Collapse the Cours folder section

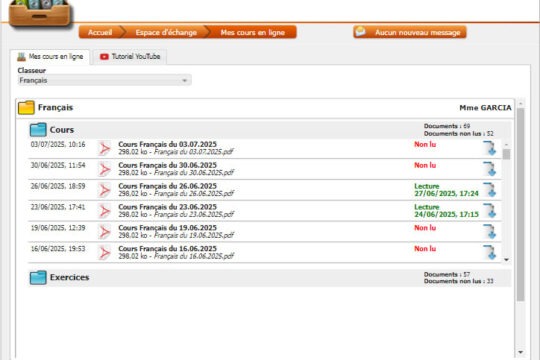click(270, 130)
